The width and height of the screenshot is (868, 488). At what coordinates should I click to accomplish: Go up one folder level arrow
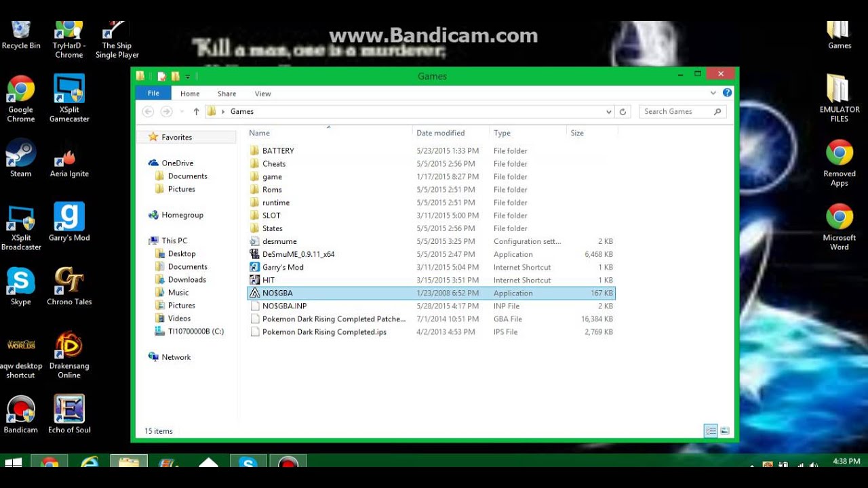point(196,111)
